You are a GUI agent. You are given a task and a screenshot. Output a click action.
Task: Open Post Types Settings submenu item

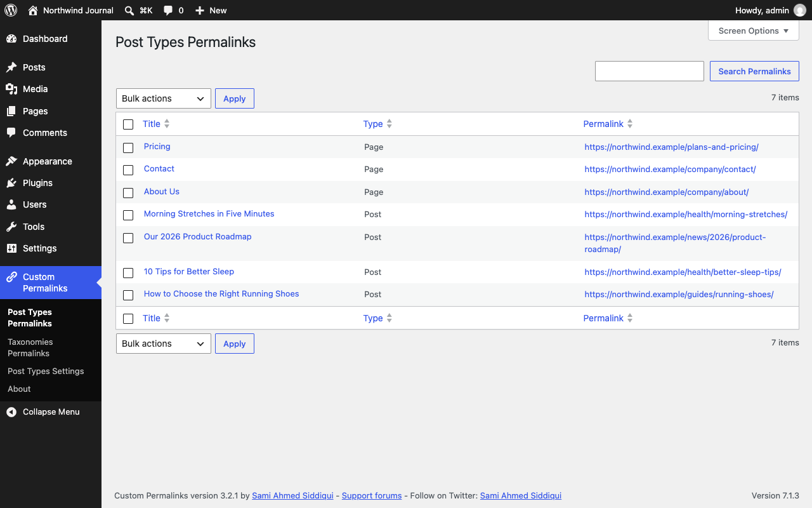coord(51,371)
